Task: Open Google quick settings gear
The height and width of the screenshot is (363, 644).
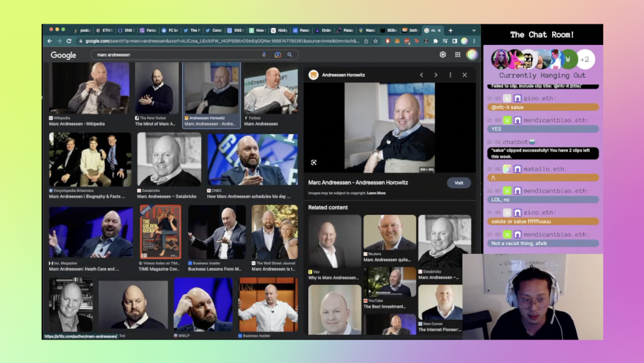Action: (443, 54)
